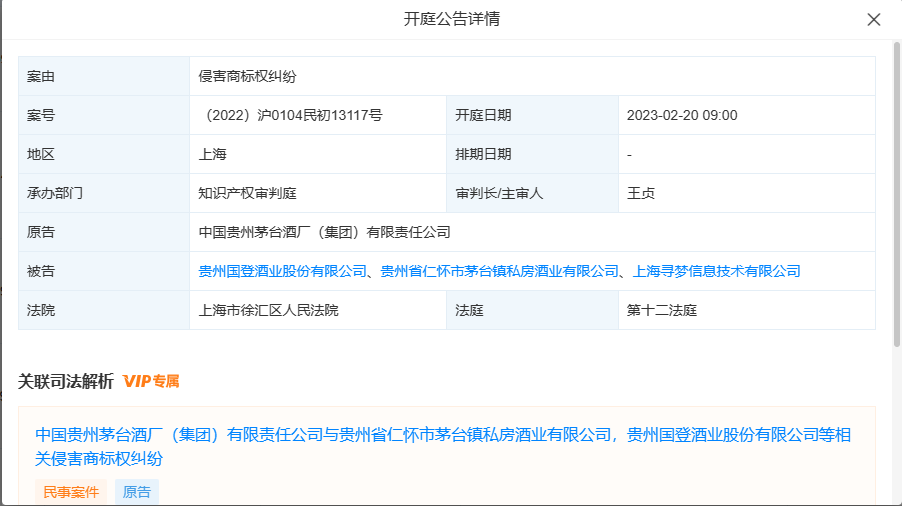
Task: Open the related judicial analysis case title link
Action: coord(443,446)
